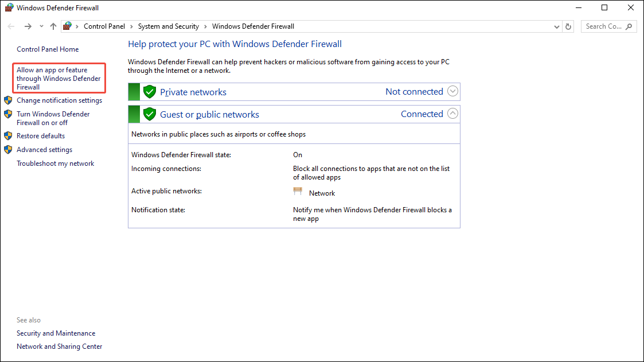Click the 'Incoming connections:' label
This screenshot has width=644, height=362.
(x=166, y=169)
